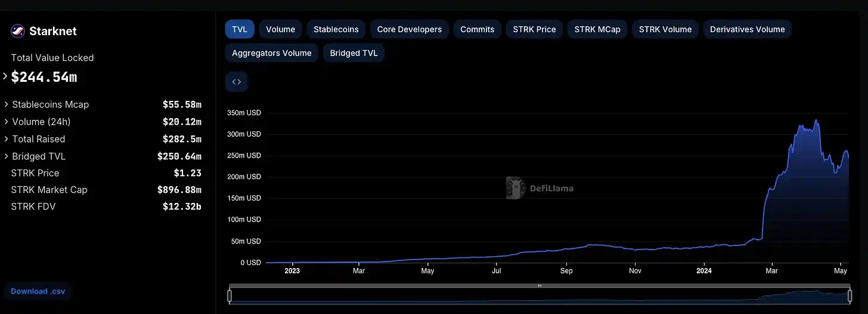868x314 pixels.
Task: Toggle Core Developers chart series
Action: tap(409, 29)
